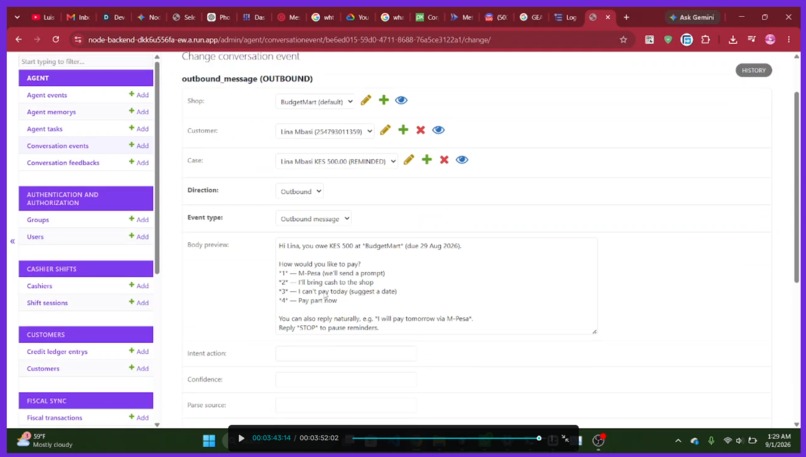Open Customers link in sidebar
Image resolution: width=806 pixels, height=457 pixels.
pos(43,369)
